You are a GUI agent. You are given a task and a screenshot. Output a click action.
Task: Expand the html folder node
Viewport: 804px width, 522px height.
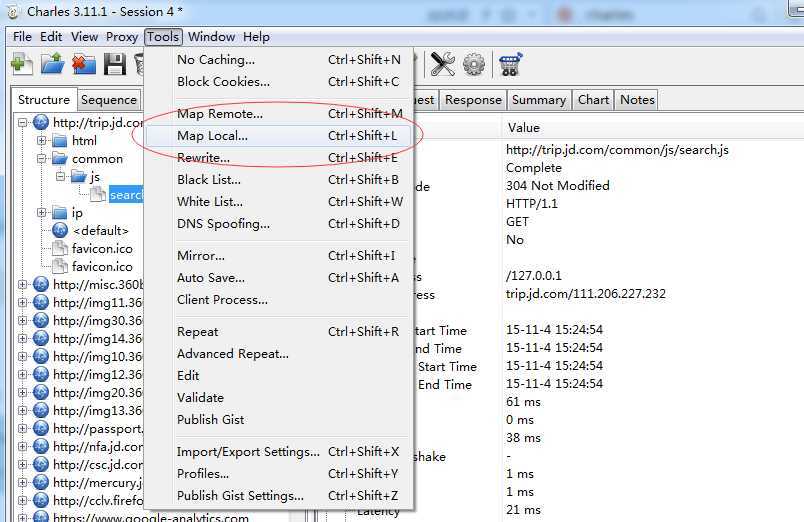coord(42,140)
